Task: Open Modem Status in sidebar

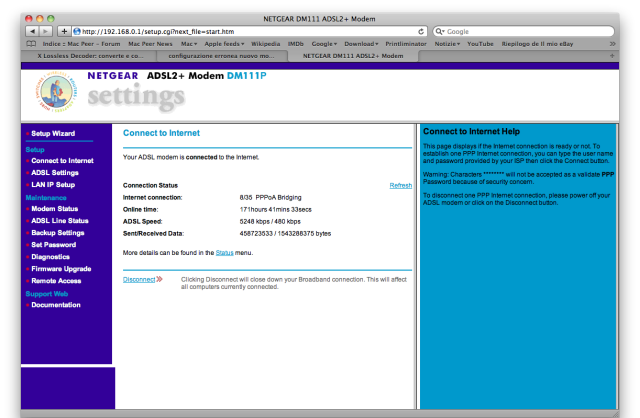Action: coord(54,209)
